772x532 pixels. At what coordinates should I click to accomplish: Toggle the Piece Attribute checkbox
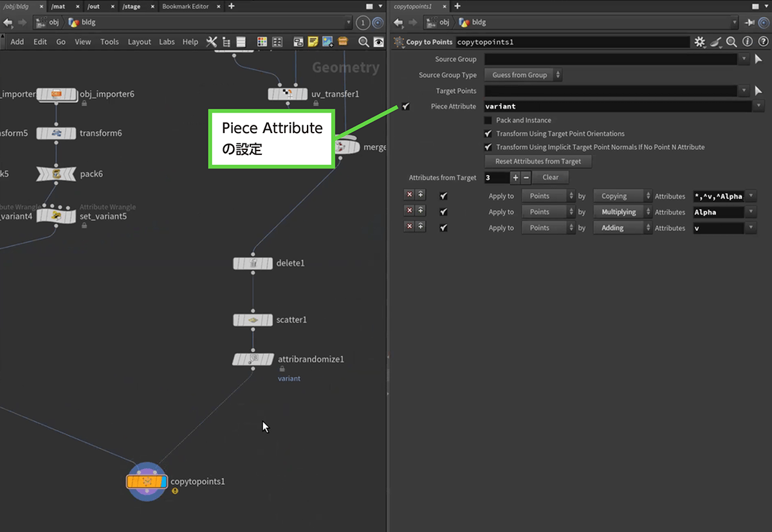tap(406, 106)
